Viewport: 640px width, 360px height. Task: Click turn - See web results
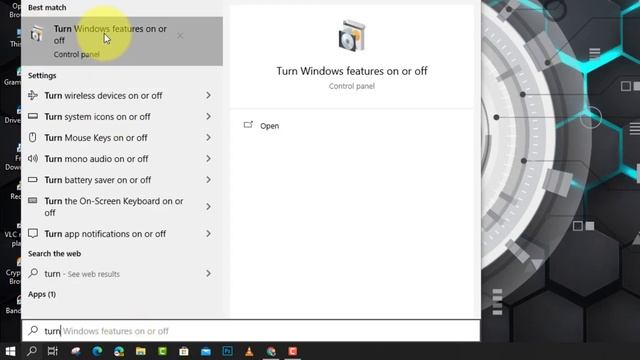pyautogui.click(x=82, y=273)
